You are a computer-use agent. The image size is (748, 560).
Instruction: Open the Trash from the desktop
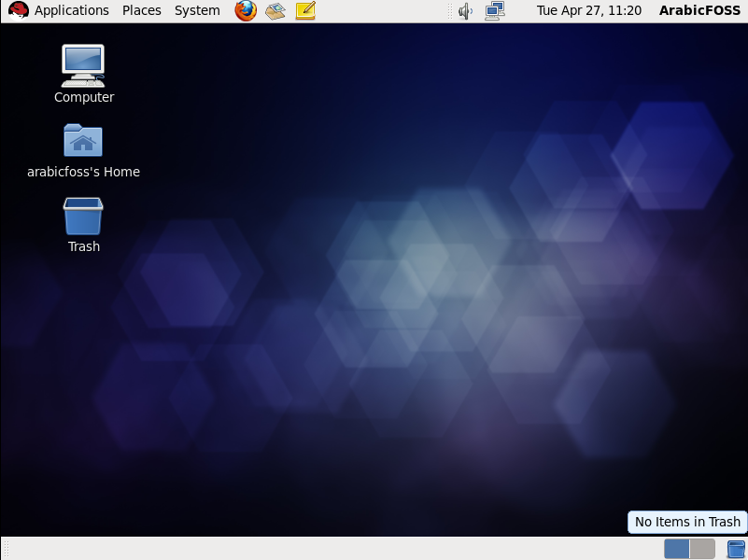pyautogui.click(x=83, y=215)
